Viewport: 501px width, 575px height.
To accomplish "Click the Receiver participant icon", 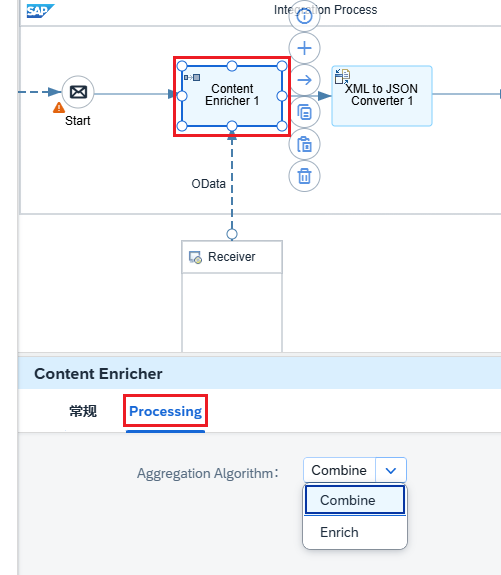I will [x=195, y=257].
